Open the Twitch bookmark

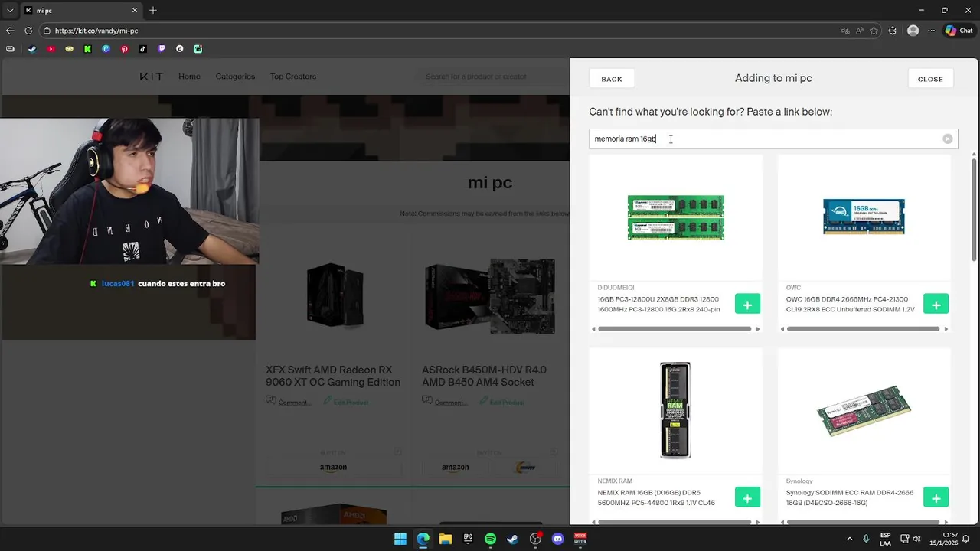[x=161, y=49]
